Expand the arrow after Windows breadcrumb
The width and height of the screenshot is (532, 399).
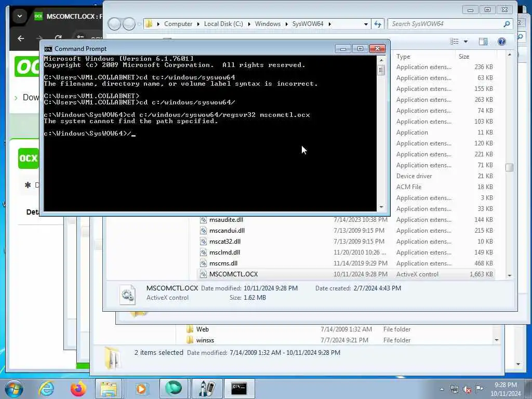point(286,24)
